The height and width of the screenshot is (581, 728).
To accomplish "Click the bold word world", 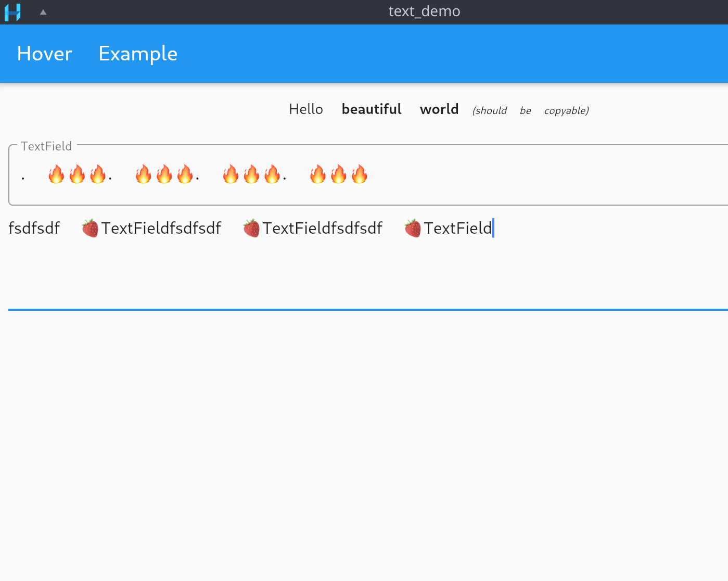I will pyautogui.click(x=439, y=109).
